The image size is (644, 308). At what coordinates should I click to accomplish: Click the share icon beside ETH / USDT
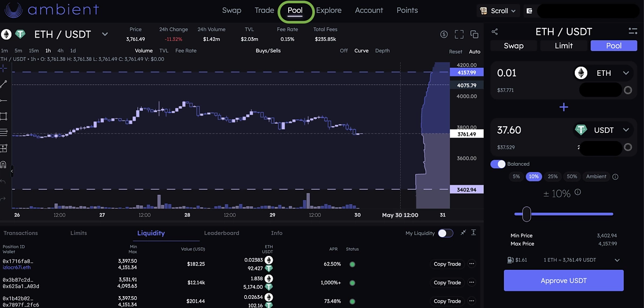tap(495, 32)
